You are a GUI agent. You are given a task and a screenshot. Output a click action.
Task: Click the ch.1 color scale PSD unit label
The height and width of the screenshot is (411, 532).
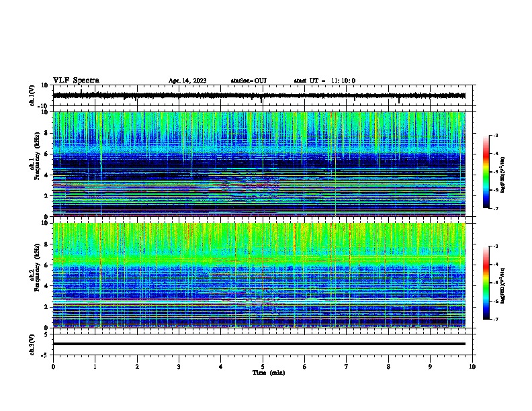pyautogui.click(x=503, y=175)
